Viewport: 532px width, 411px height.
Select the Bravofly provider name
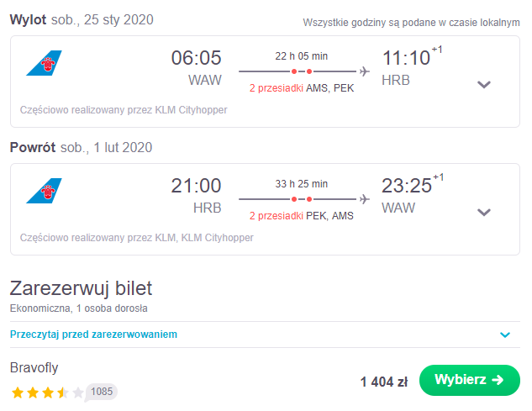click(34, 368)
